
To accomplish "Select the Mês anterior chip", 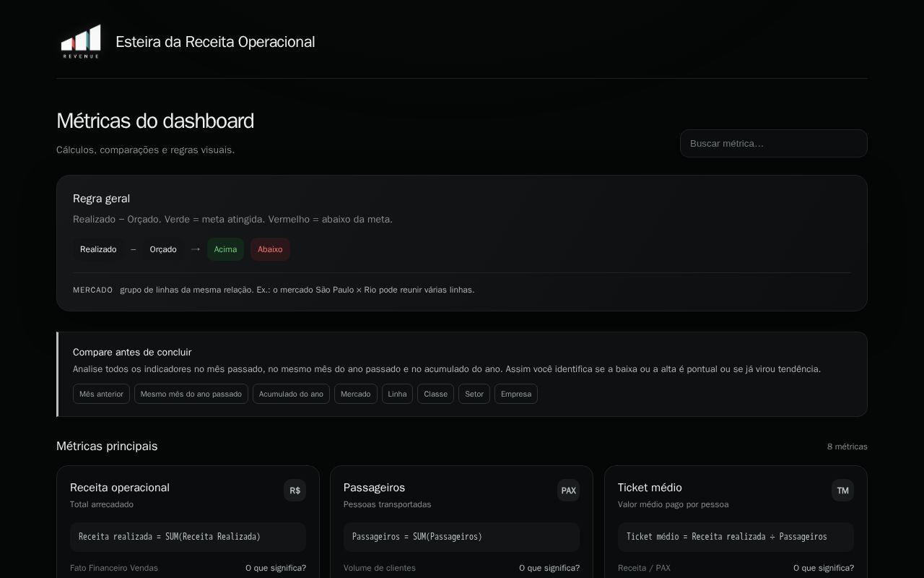I will tap(101, 394).
